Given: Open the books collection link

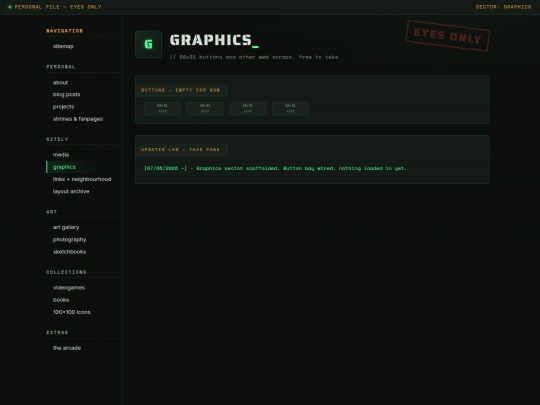Looking at the screenshot, I should click(61, 300).
